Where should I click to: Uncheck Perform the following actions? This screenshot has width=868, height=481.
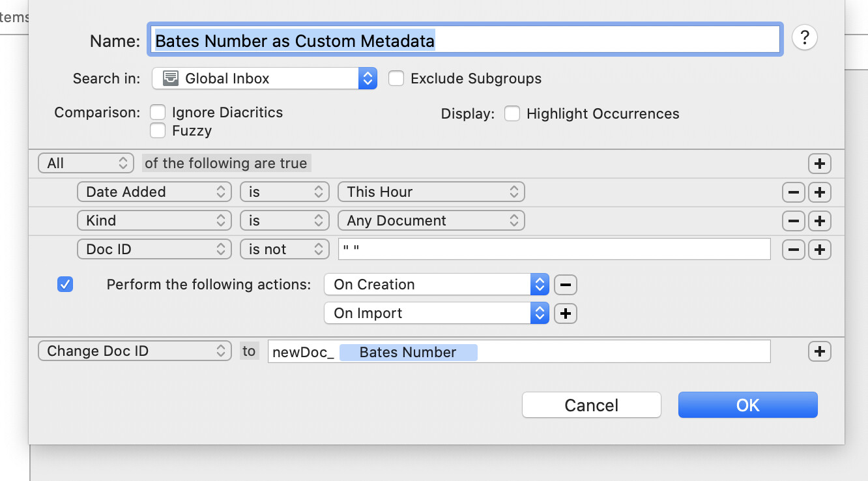click(x=65, y=285)
